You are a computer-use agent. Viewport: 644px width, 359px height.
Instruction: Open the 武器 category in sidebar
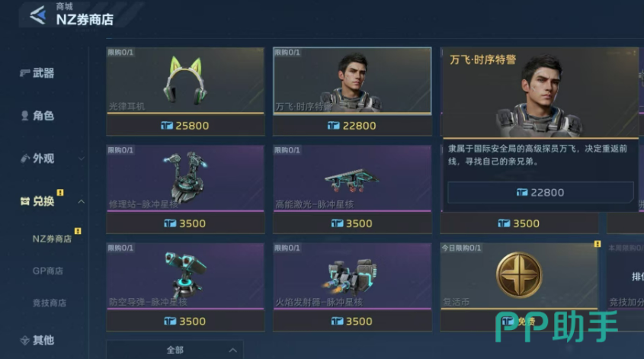click(x=37, y=73)
